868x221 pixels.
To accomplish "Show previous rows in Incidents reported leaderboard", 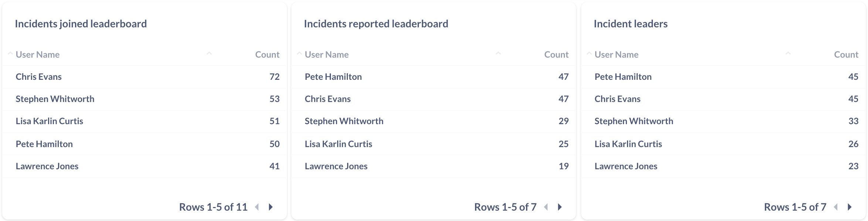I will [x=546, y=207].
